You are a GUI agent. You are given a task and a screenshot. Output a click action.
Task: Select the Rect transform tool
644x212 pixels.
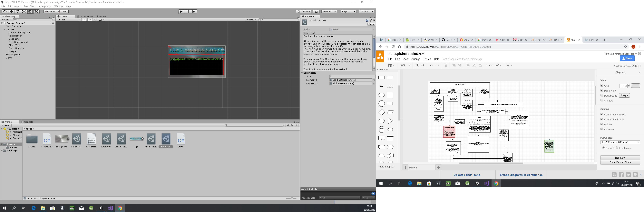coord(30,11)
